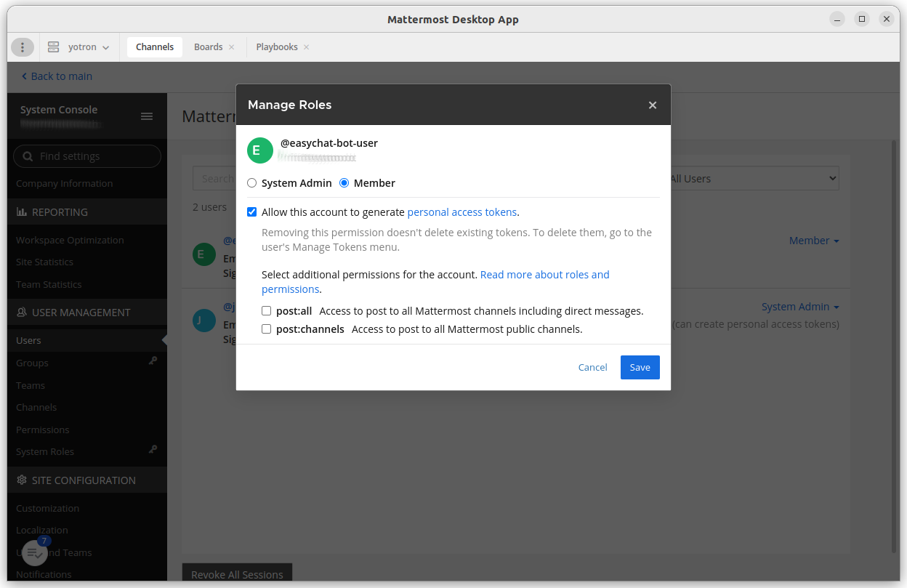The height and width of the screenshot is (588, 907).
Task: Open Groups in the sidebar
Action: tap(32, 363)
